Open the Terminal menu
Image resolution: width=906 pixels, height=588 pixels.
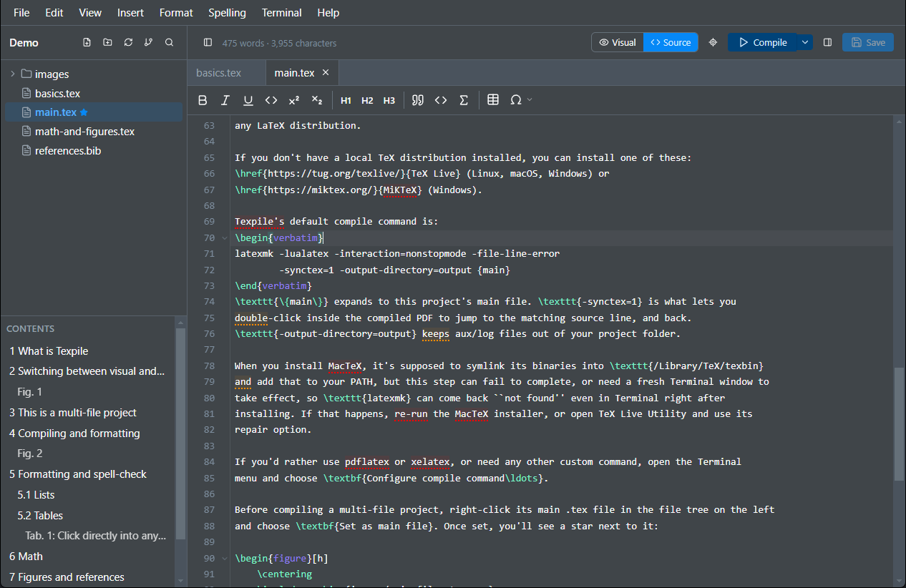[x=282, y=13]
